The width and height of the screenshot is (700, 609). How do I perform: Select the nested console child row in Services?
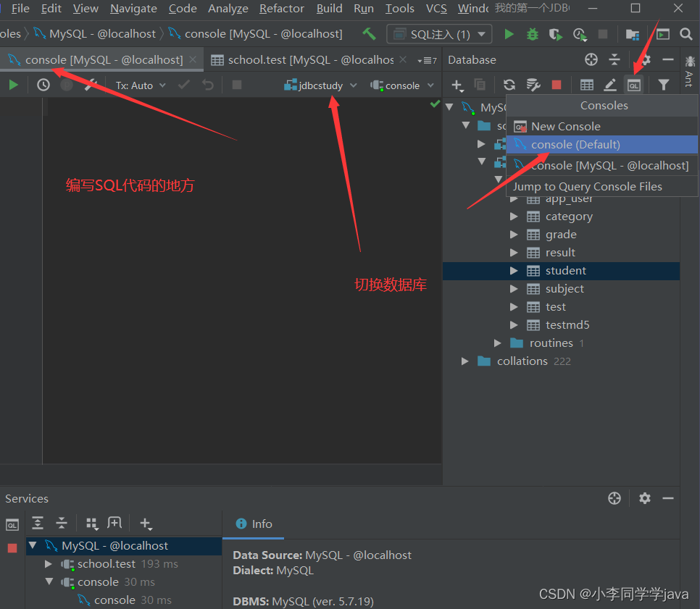124,600
